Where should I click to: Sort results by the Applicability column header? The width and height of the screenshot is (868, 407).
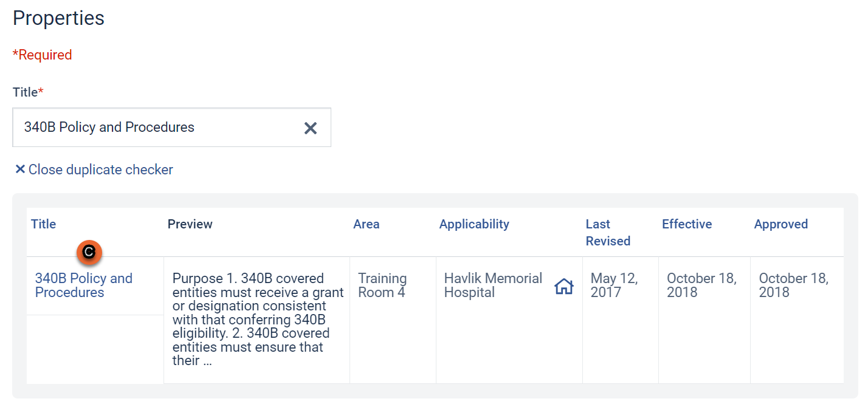pyautogui.click(x=474, y=224)
